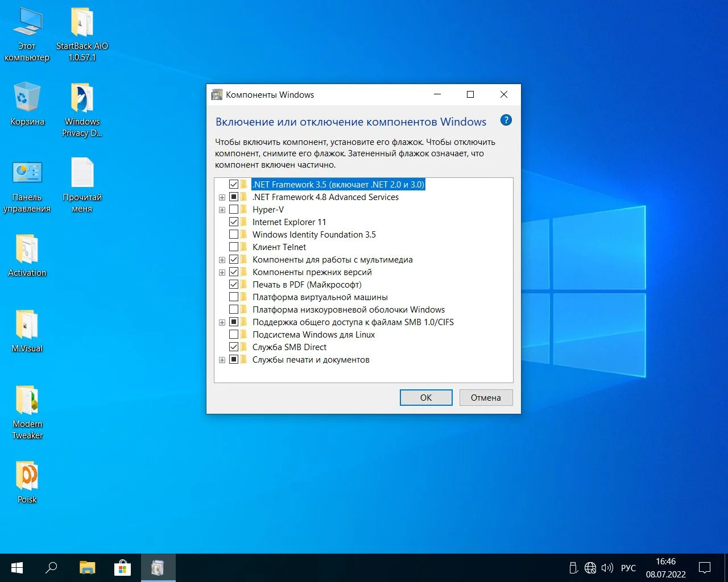Uncheck Internet Explorer 11 component
Image resolution: width=728 pixels, height=582 pixels.
(234, 222)
